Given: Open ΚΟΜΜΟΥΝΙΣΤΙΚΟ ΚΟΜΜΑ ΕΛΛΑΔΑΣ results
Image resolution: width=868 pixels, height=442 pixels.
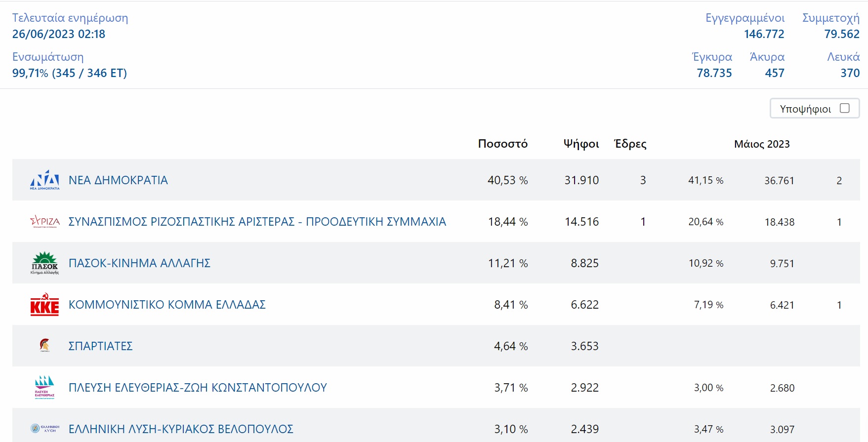Looking at the screenshot, I should 167,305.
